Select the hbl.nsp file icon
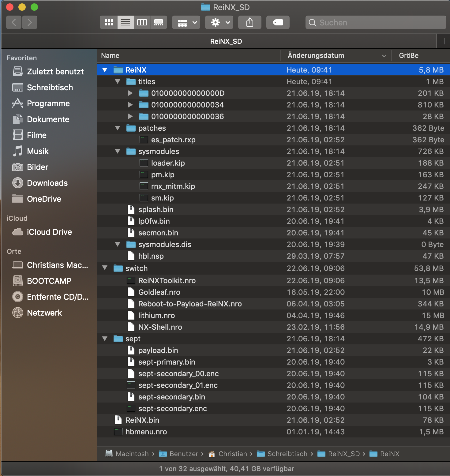 (x=131, y=256)
